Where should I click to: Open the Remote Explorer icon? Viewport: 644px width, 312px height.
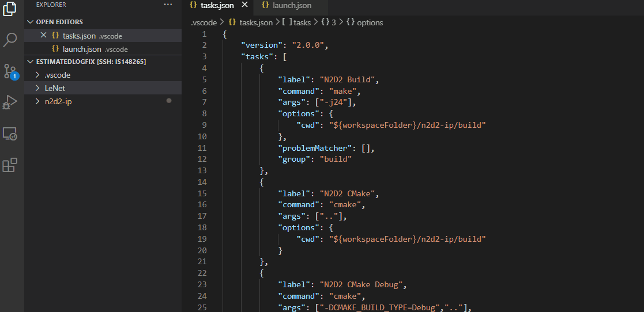(10, 134)
